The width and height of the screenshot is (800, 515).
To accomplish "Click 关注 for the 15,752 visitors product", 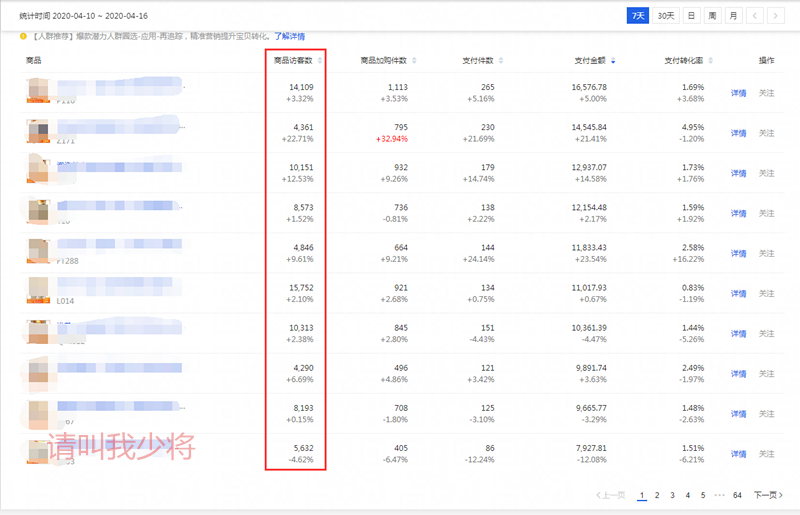I will (x=766, y=293).
